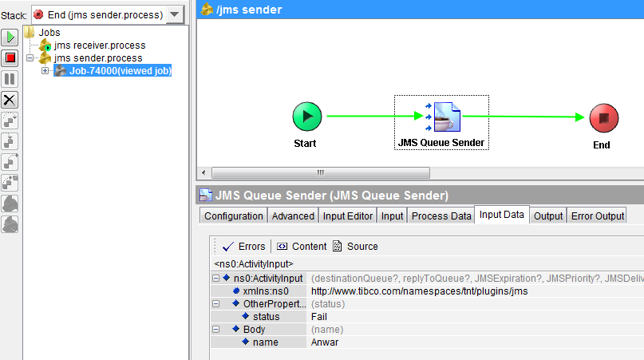Click the Kill job X button
The image size is (644, 360).
click(10, 100)
